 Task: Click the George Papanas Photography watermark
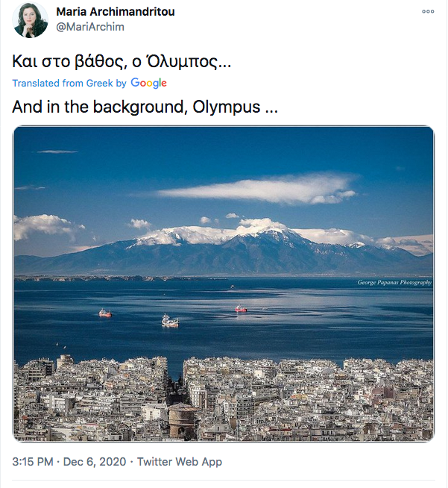pos(394,283)
